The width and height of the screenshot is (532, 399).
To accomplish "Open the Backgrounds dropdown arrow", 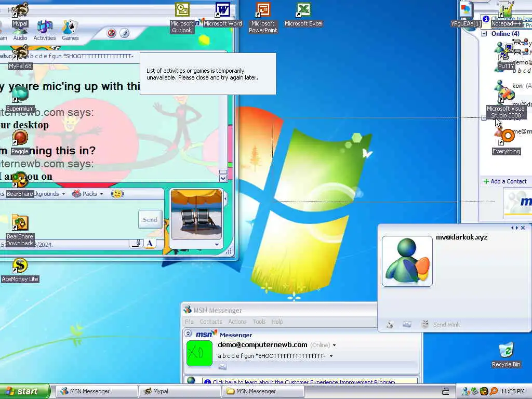I will pyautogui.click(x=63, y=194).
